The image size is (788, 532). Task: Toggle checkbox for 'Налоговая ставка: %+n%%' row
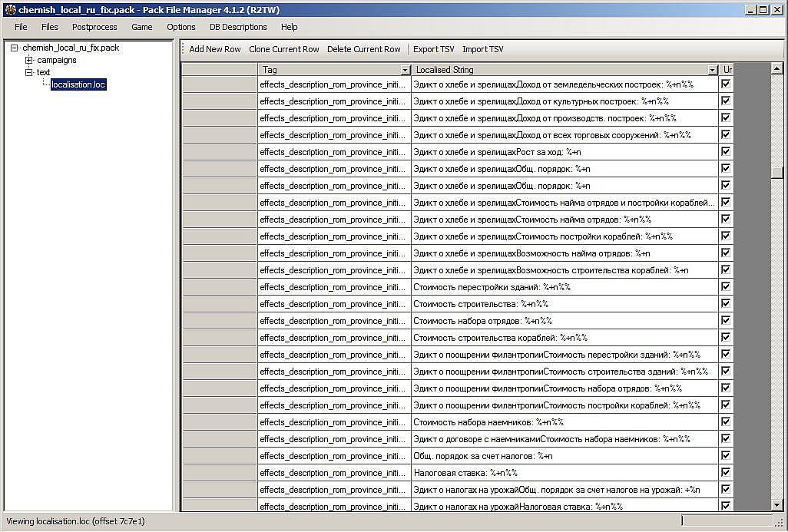tap(726, 472)
